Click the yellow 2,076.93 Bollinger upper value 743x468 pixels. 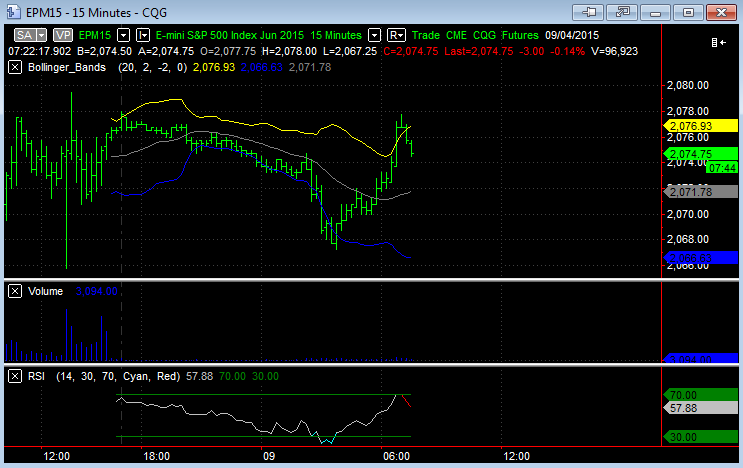214,67
